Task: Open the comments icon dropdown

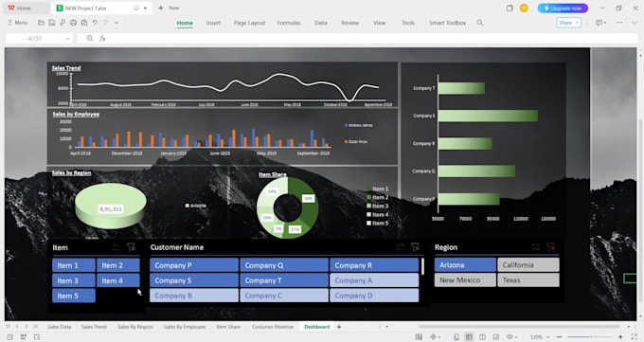Action: [600, 23]
